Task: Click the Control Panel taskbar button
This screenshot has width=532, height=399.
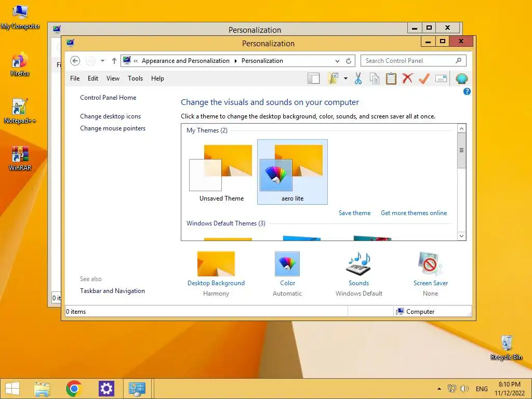Action: pyautogui.click(x=137, y=389)
